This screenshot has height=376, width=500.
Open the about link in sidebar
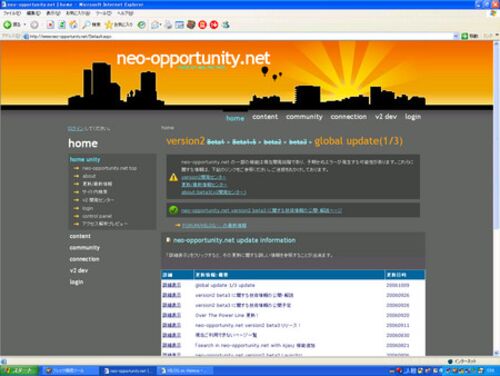click(89, 176)
